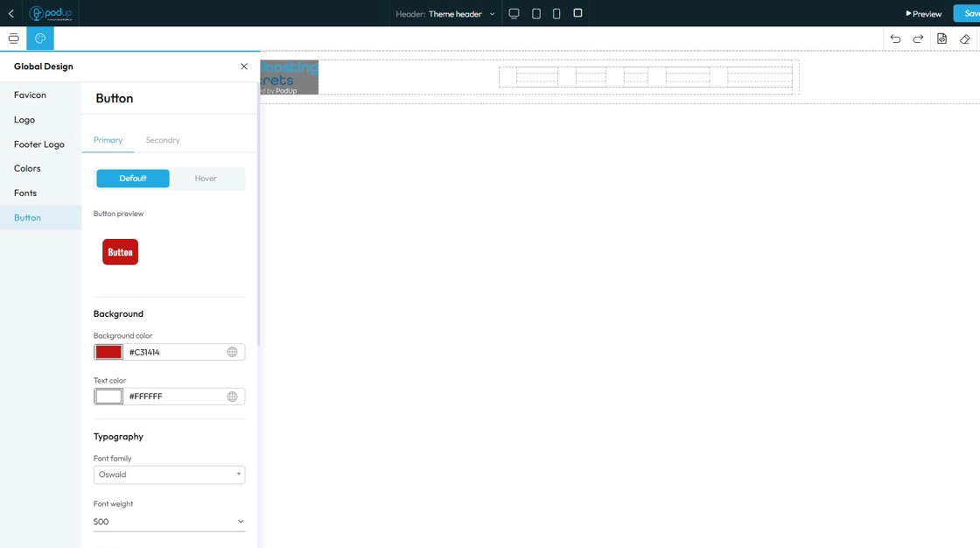Select the square responsive view icon
Screen dimensions: 980x548
pyautogui.click(x=577, y=13)
